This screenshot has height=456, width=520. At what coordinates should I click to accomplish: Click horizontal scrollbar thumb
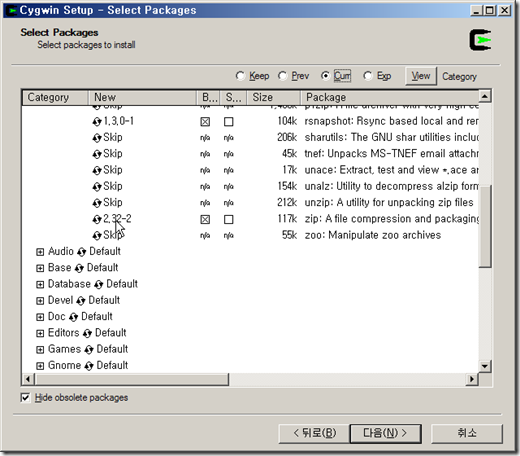coord(131,379)
